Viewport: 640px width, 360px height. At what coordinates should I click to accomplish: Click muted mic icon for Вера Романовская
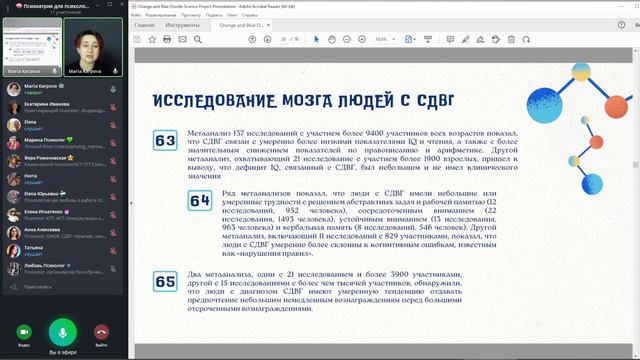113,161
